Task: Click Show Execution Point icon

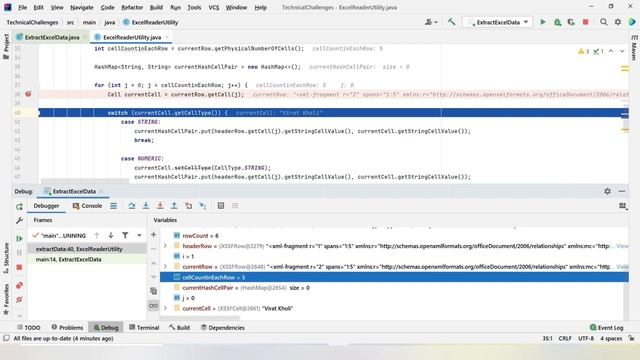Action: (x=113, y=206)
